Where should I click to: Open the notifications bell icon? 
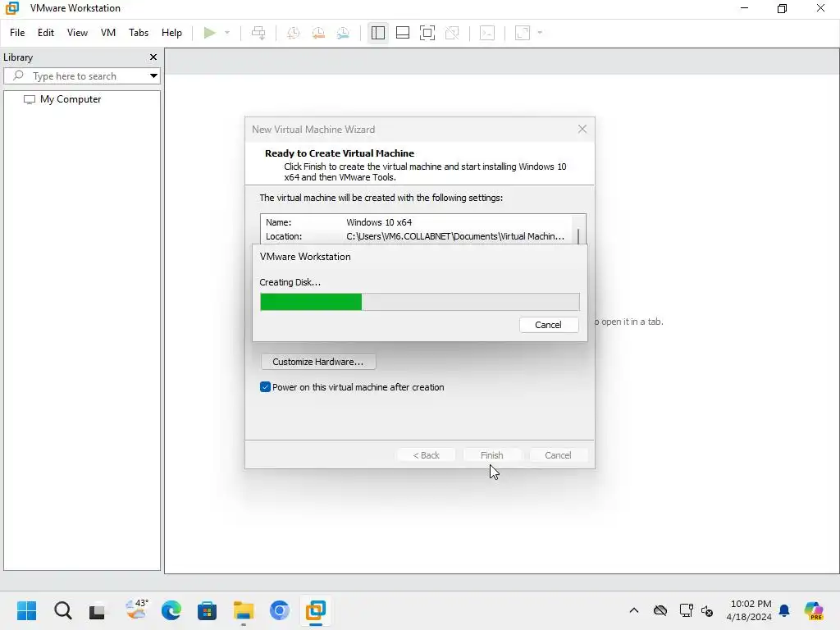pos(784,610)
